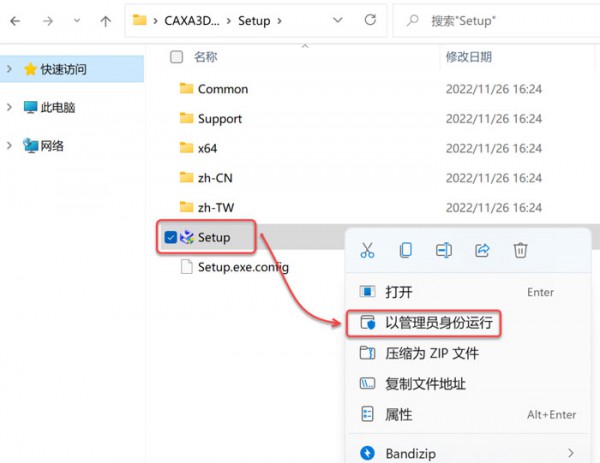Go up one folder level with up arrow

point(106,21)
